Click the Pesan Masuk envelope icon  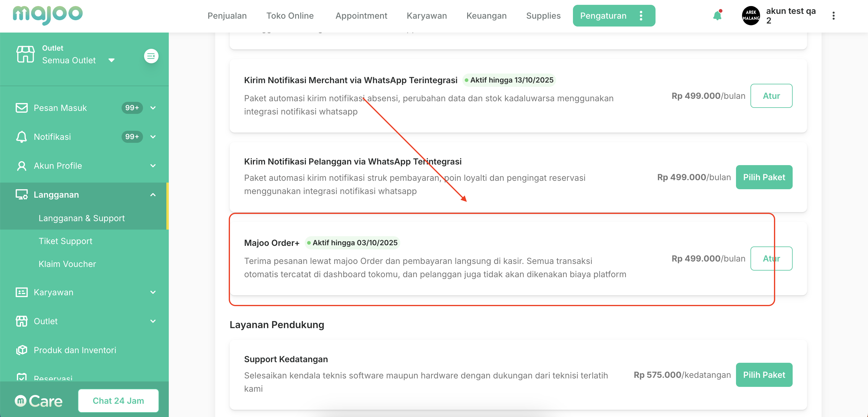pyautogui.click(x=22, y=108)
